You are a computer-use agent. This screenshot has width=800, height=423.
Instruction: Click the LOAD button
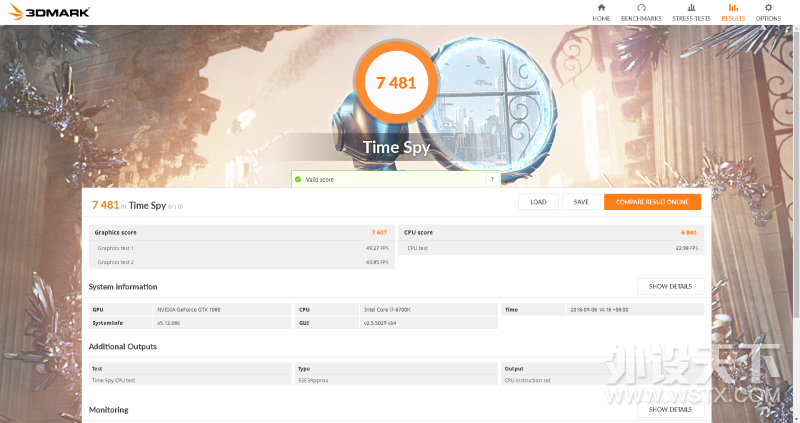538,202
